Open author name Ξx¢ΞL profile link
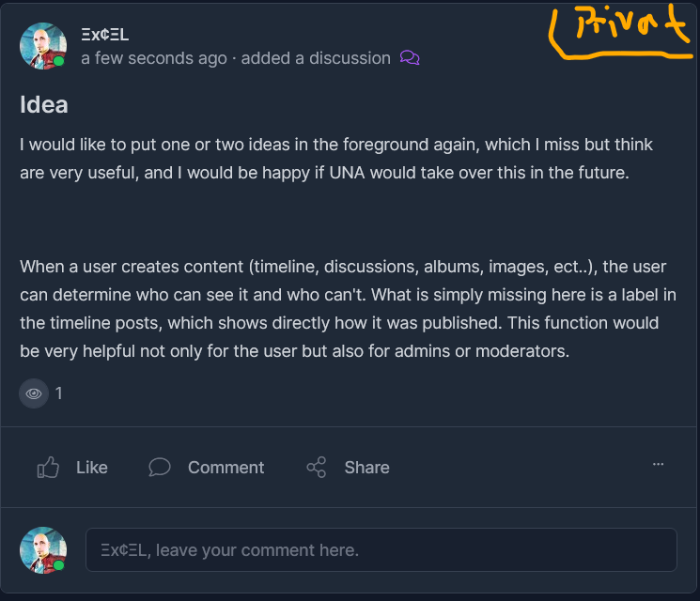 tap(104, 35)
